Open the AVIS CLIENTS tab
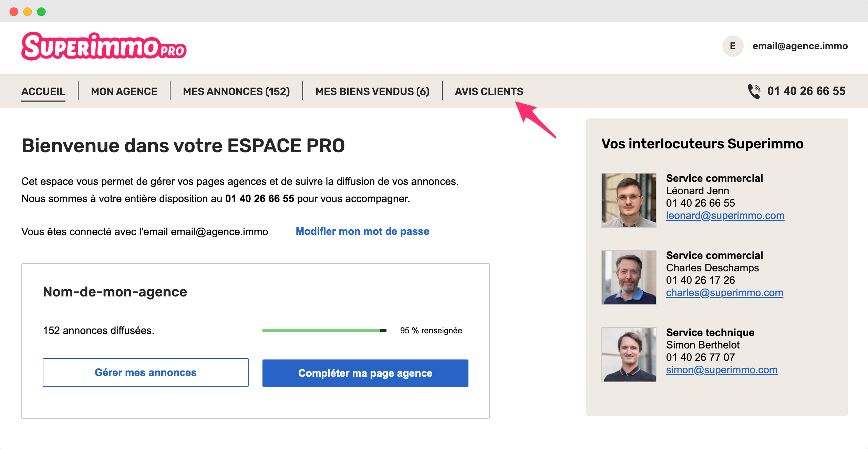 tap(489, 92)
